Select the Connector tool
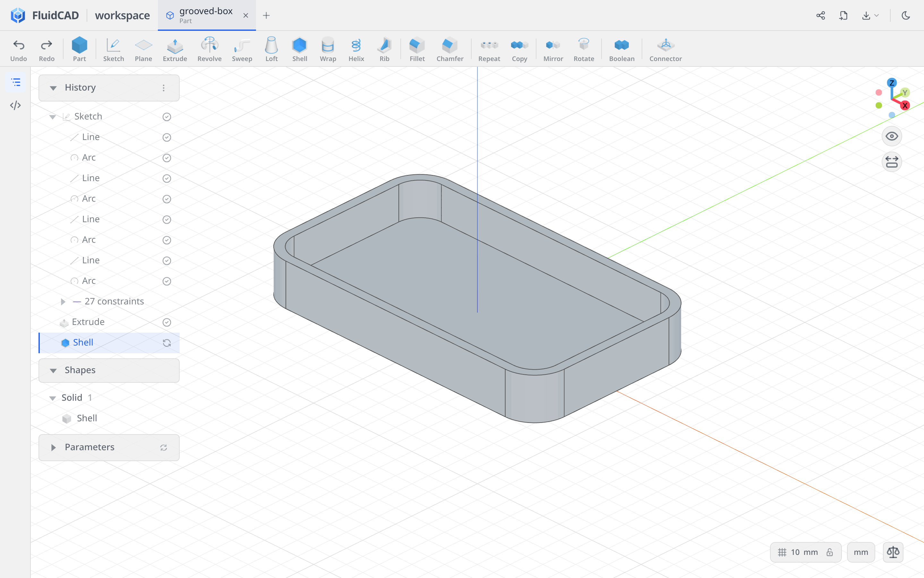Image resolution: width=924 pixels, height=578 pixels. (x=665, y=49)
